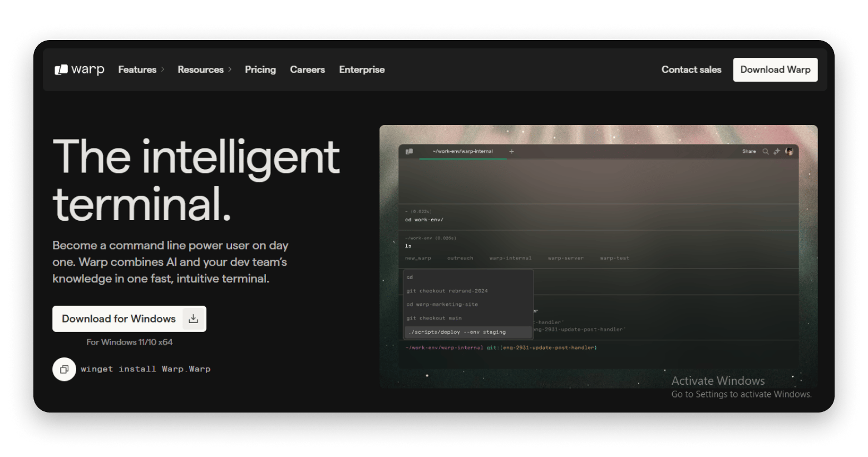Expand the Features menu chevron
868x457 pixels.
pos(162,69)
